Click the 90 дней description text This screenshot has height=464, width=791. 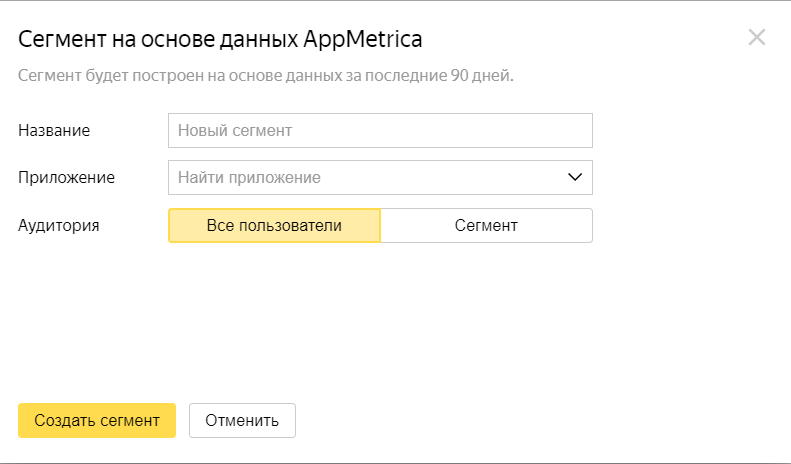coord(266,76)
